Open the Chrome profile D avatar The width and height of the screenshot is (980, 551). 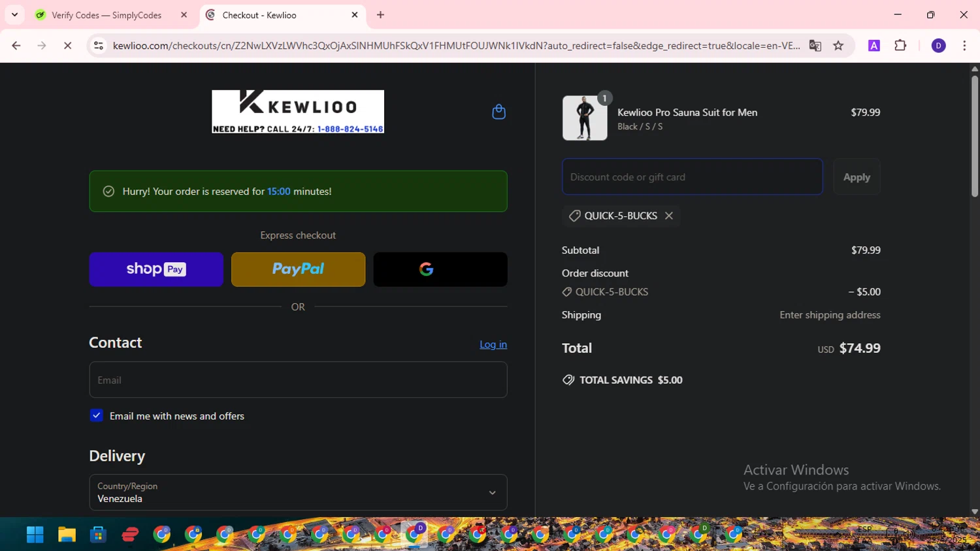coord(938,46)
